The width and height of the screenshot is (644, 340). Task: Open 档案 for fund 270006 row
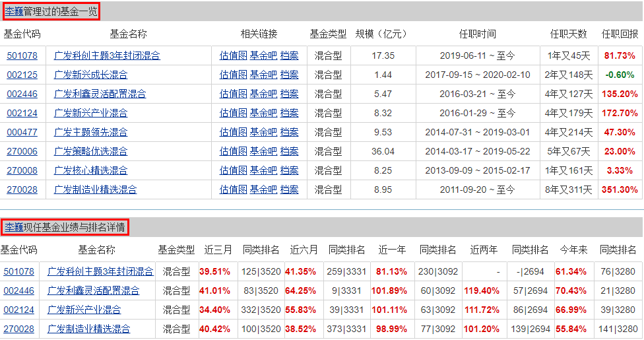tap(289, 151)
